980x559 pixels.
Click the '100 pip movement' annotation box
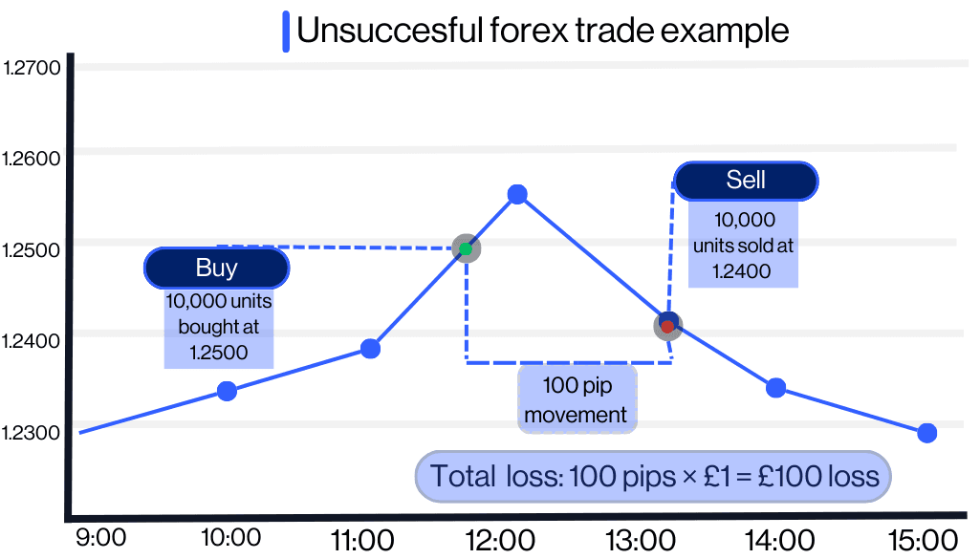click(577, 399)
